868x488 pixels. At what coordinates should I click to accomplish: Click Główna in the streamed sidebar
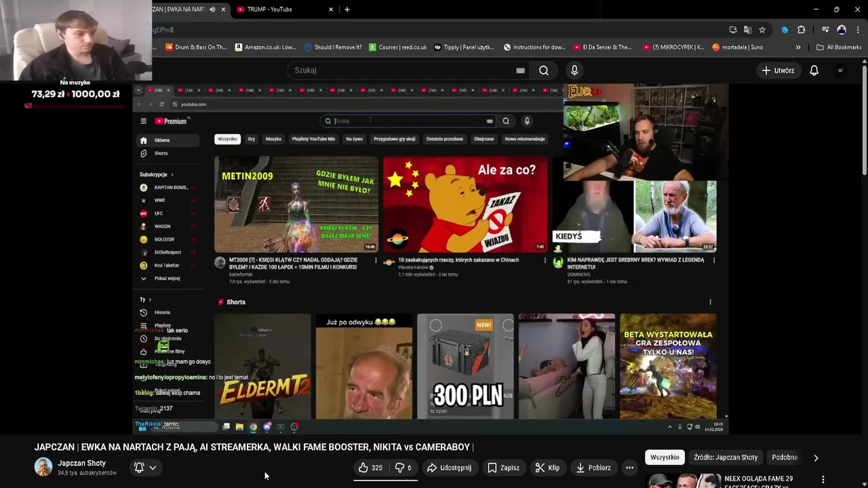click(167, 140)
